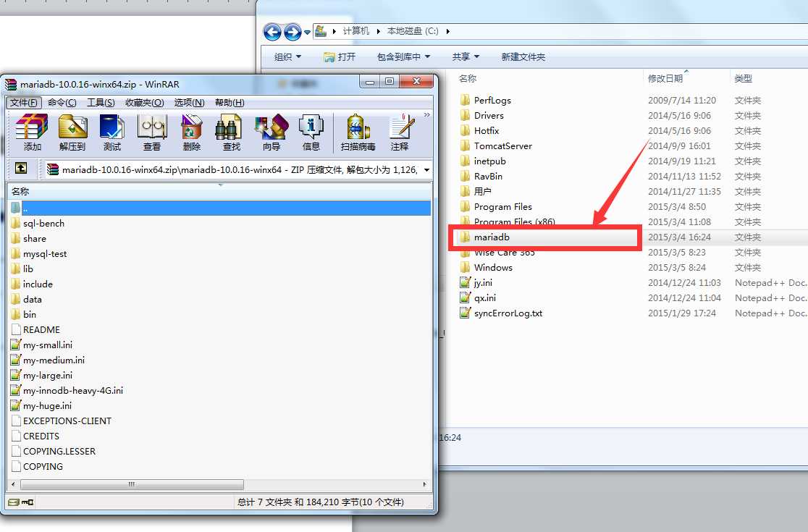
Task: Select my-innodb-heavy-4G.ini file
Action: coord(67,390)
